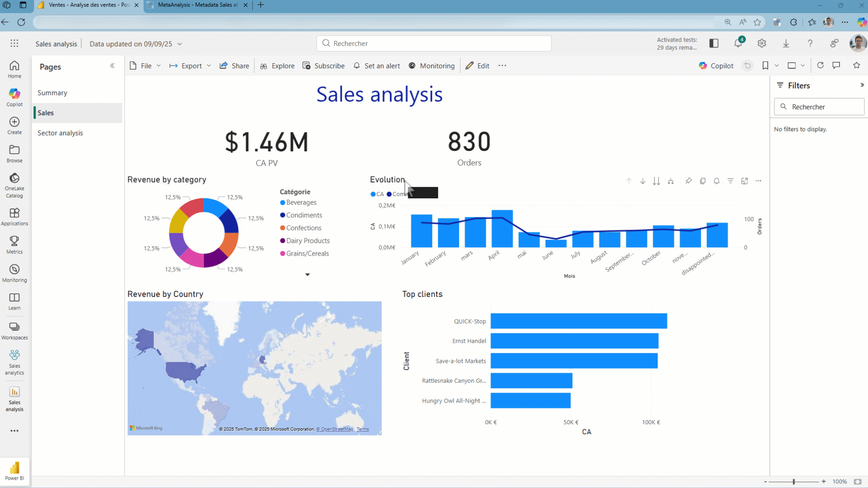
Task: Open the data updated date dropdown
Action: tap(180, 44)
